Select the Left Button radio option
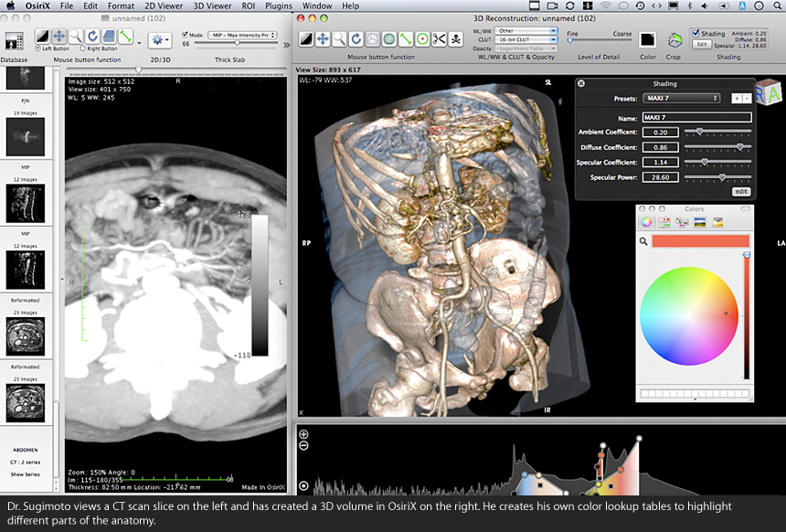Image resolution: width=786 pixels, height=532 pixels. [38, 48]
